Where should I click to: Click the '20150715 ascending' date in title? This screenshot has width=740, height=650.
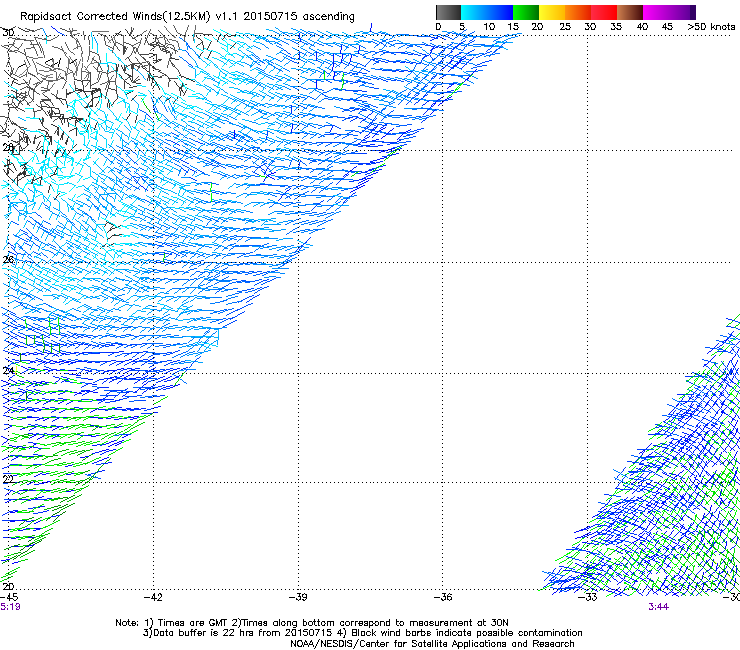coord(299,17)
